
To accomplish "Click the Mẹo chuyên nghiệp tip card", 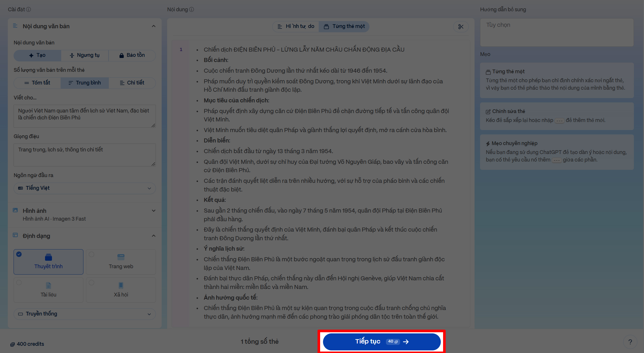I will (557, 152).
